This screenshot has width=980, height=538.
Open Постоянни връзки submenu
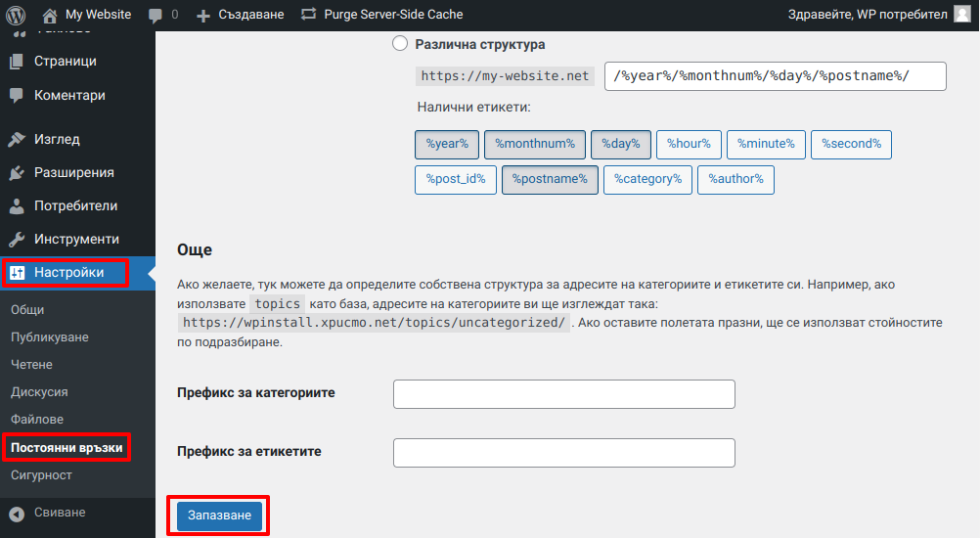pos(67,447)
